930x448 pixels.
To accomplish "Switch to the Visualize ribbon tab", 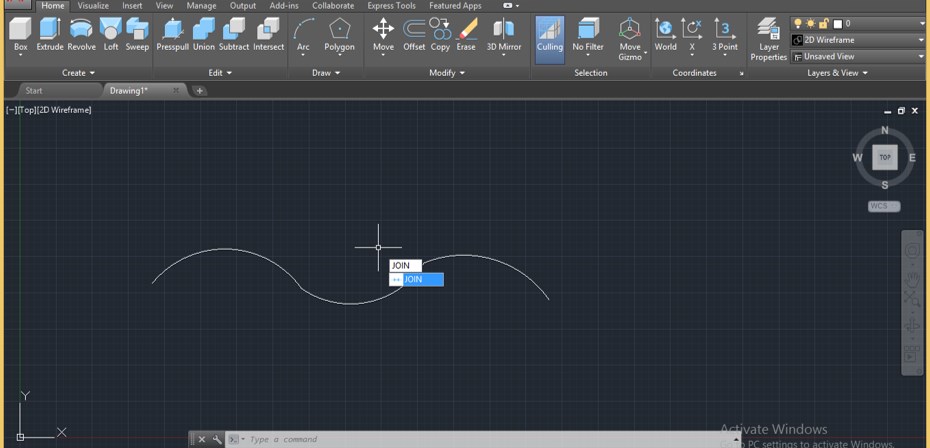I will [x=93, y=6].
